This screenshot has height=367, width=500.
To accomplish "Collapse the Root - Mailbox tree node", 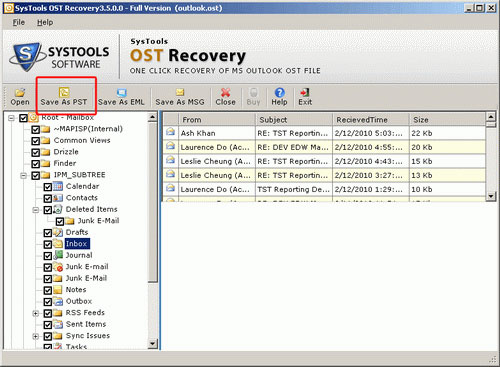I will (x=11, y=118).
